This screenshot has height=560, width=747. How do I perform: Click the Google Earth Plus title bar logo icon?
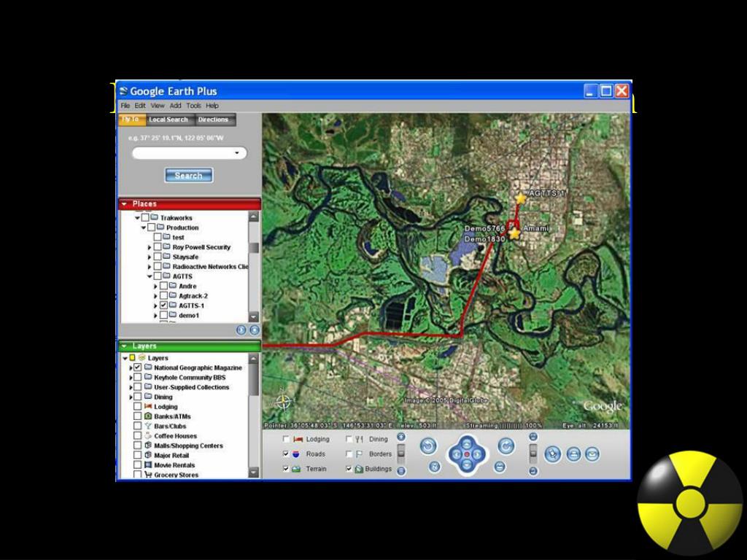click(124, 91)
